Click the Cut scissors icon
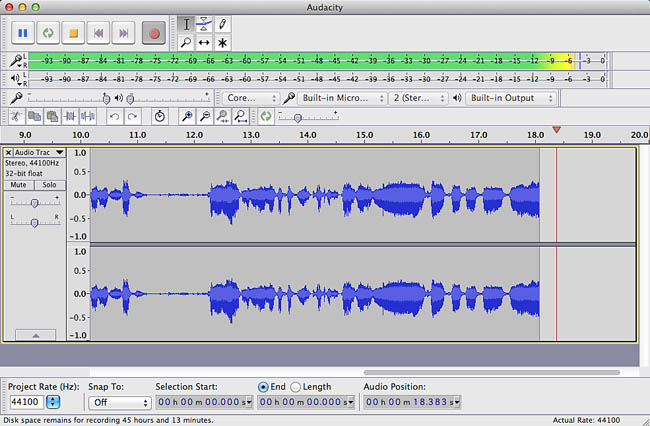This screenshot has height=426, width=650. click(x=17, y=116)
